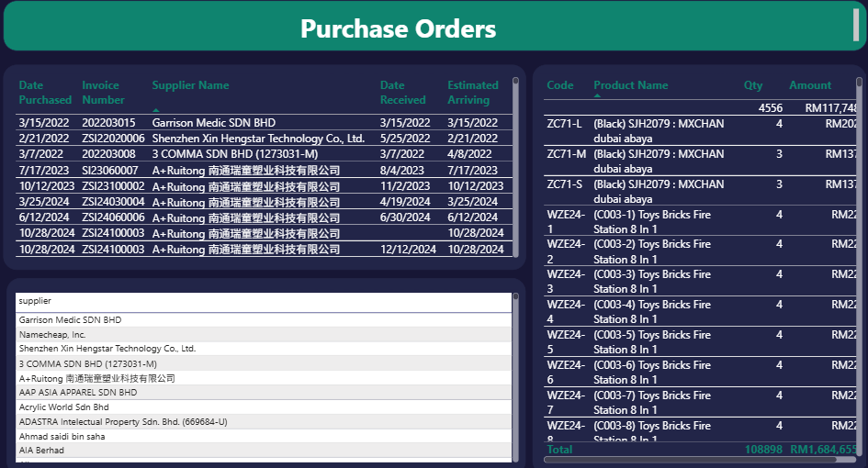
Task: Click the Amount column header
Action: 810,85
